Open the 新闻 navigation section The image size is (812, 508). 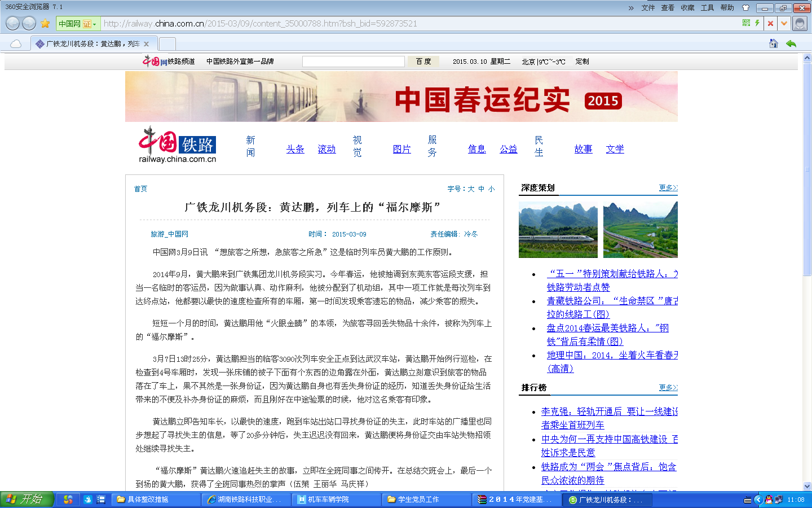click(x=250, y=146)
